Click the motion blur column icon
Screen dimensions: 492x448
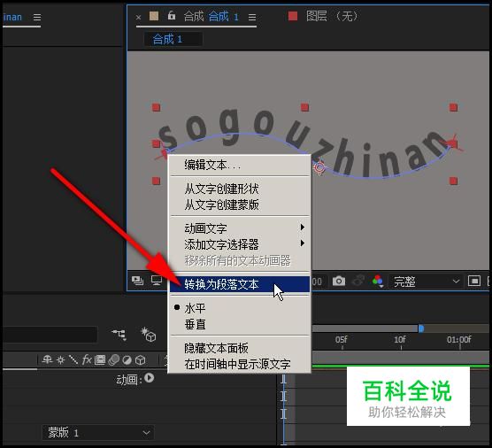pos(113,359)
